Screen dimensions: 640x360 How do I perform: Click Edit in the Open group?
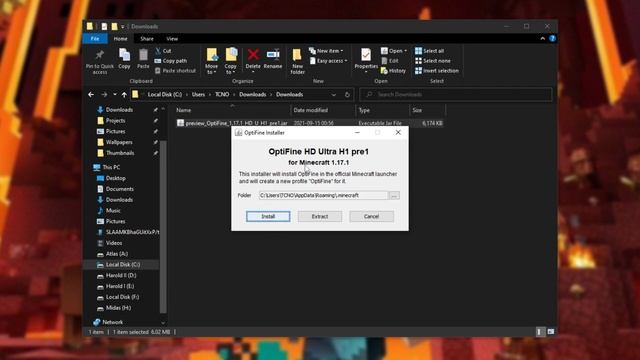[390, 61]
